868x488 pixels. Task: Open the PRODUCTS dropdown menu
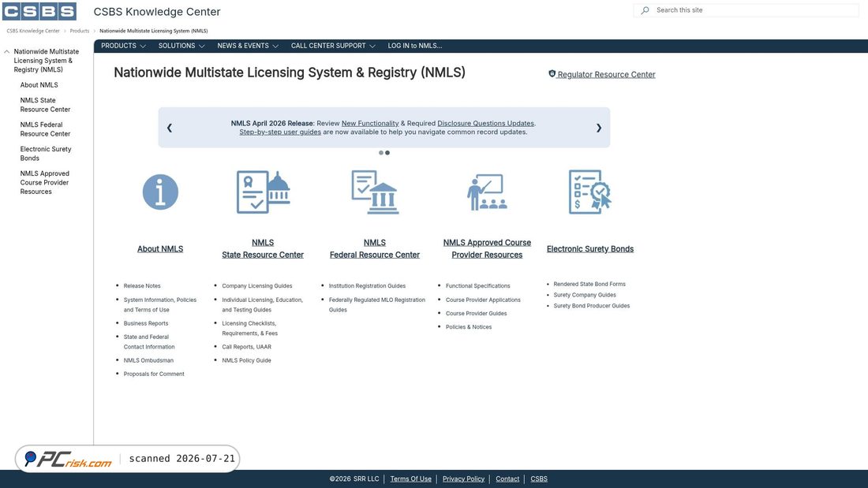point(123,46)
